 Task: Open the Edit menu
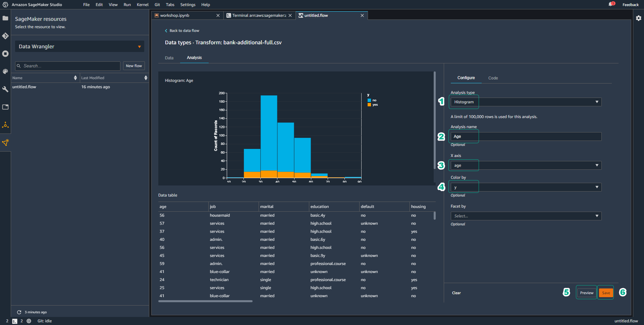click(x=99, y=5)
